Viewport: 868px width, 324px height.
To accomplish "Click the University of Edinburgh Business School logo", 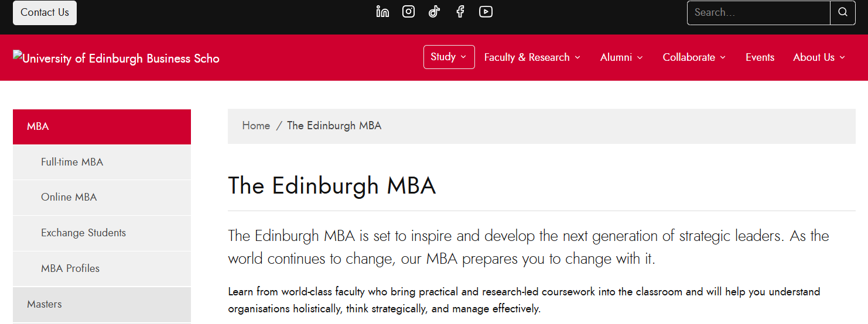I will click(116, 58).
